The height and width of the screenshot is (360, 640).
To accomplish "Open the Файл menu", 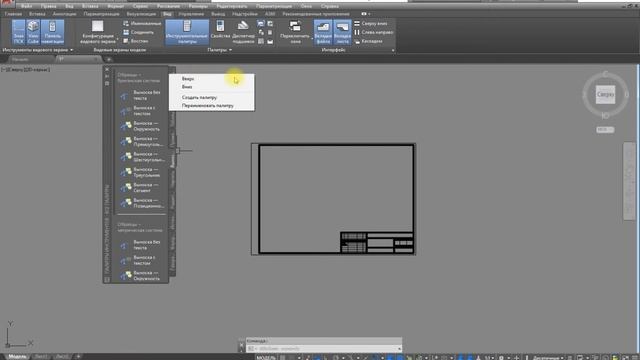I will click(x=26, y=6).
